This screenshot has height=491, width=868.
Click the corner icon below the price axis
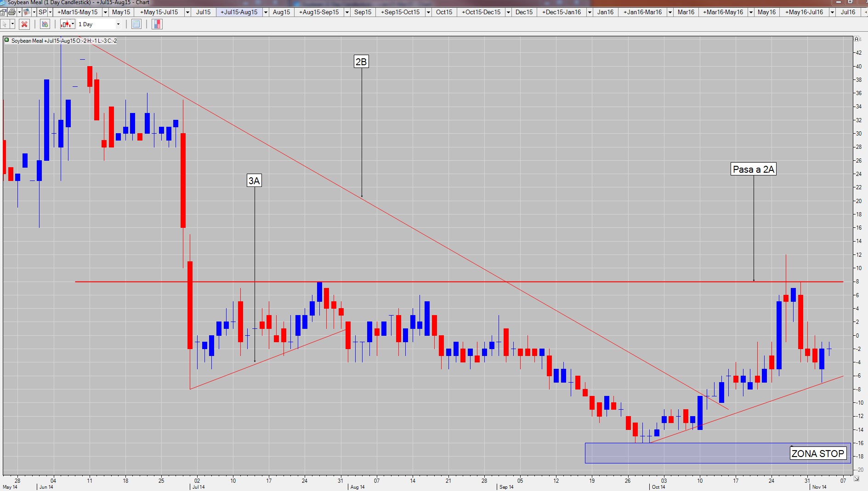[857, 479]
